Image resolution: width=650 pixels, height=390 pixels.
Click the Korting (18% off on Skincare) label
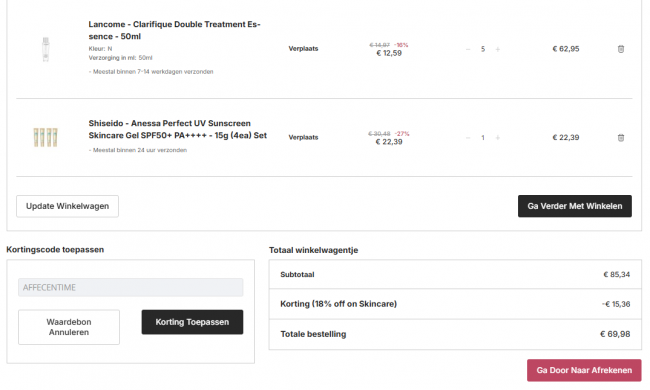coord(338,304)
